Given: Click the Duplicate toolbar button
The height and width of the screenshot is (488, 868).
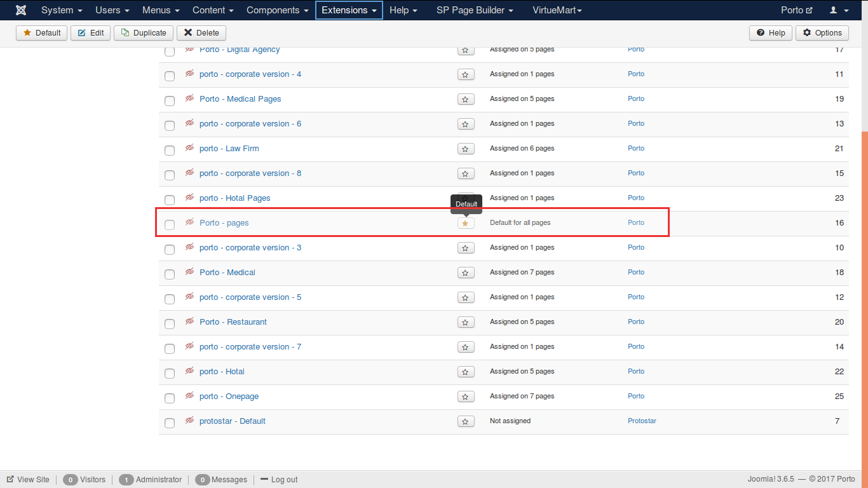Looking at the screenshot, I should (144, 33).
